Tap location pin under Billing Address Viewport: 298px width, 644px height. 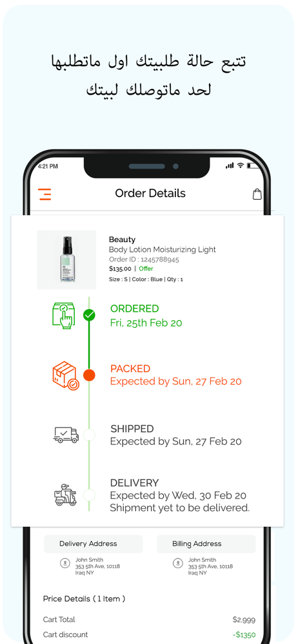tap(177, 563)
